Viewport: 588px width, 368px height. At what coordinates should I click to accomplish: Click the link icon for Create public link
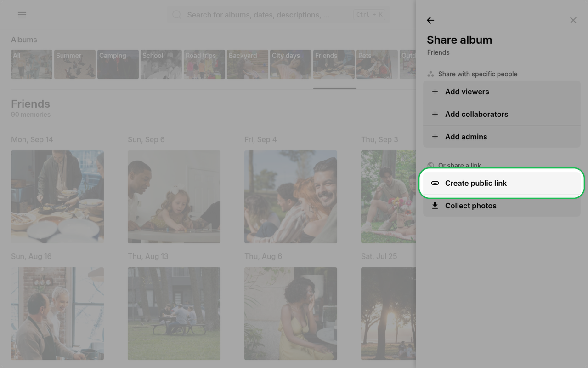435,183
